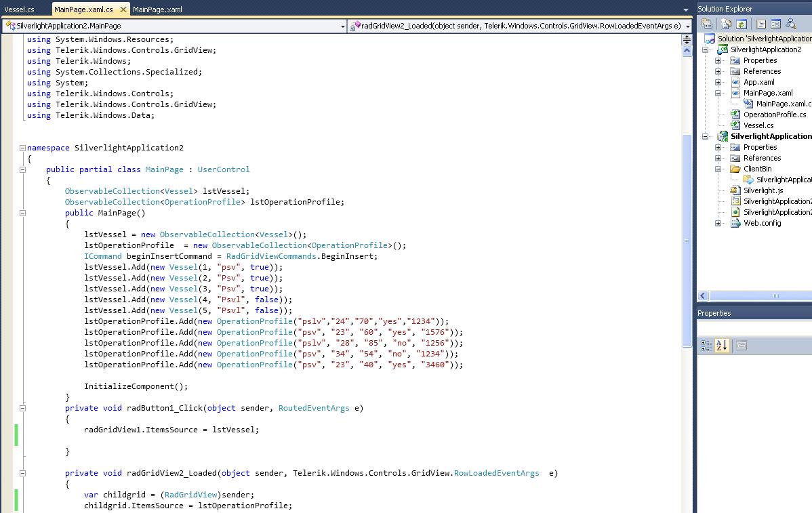This screenshot has height=513, width=812.
Task: Switch to the MainPage.xaml tab
Action: tap(157, 9)
